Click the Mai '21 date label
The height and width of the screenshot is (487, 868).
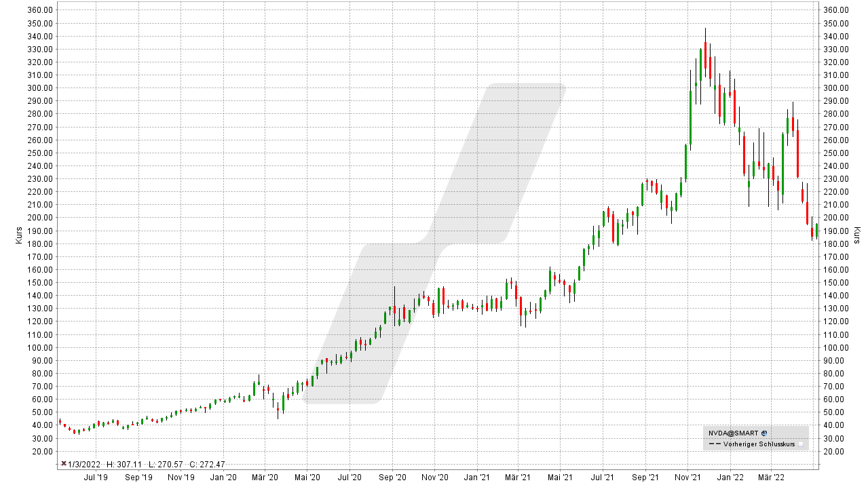[560, 478]
